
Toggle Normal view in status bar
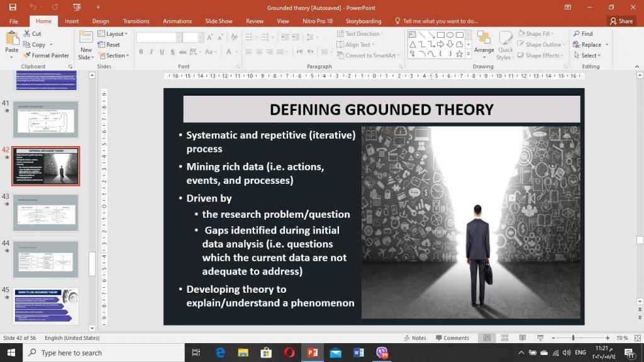(487, 338)
